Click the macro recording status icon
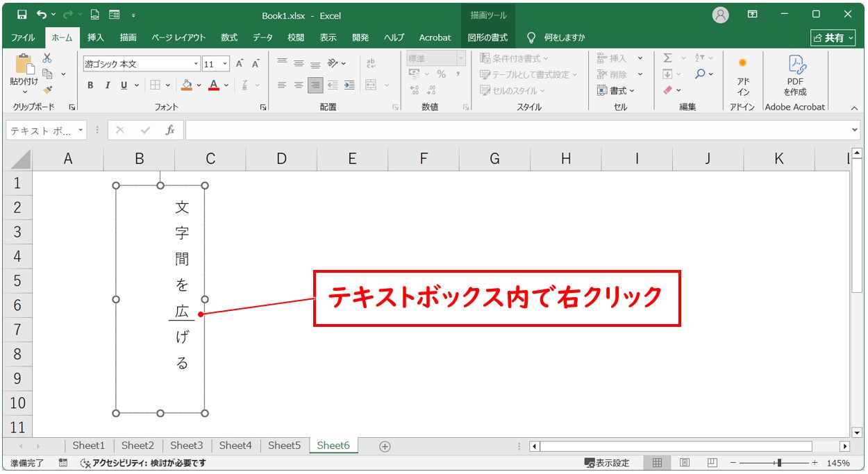This screenshot has width=868, height=474. [x=63, y=463]
